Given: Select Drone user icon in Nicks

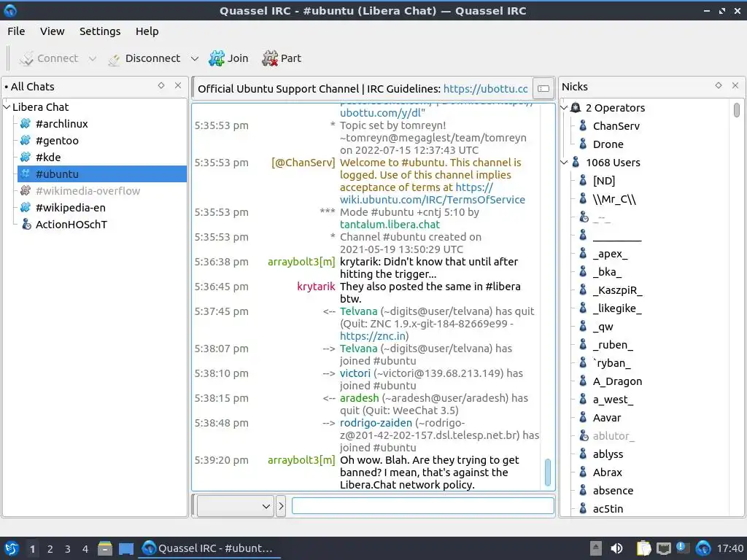Looking at the screenshot, I should pyautogui.click(x=583, y=144).
